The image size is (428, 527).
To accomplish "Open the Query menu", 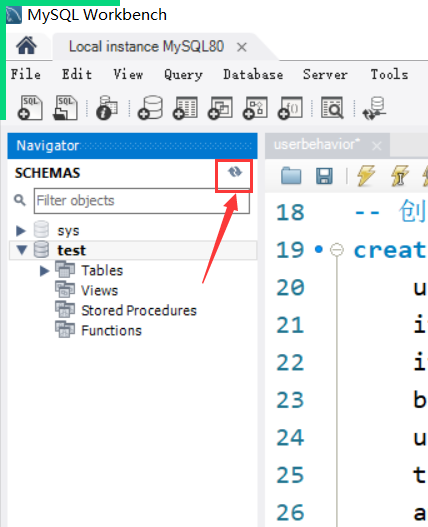I will [x=183, y=74].
